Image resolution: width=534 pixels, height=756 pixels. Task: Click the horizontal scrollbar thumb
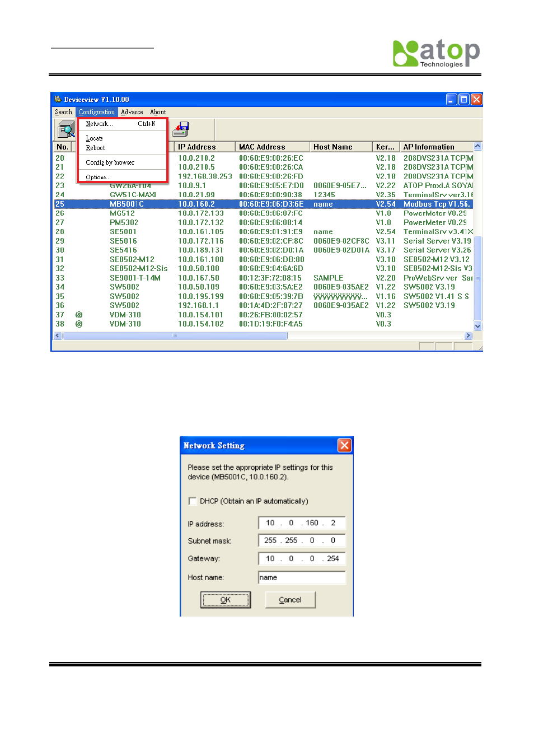pyautogui.click(x=175, y=335)
